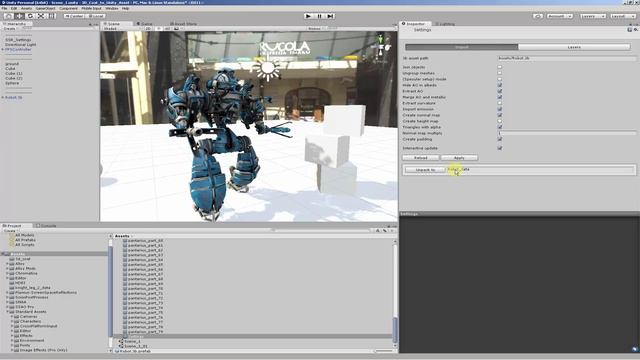This screenshot has height=360, width=640.
Task: Select the Rect transform tool
Action: point(52,16)
